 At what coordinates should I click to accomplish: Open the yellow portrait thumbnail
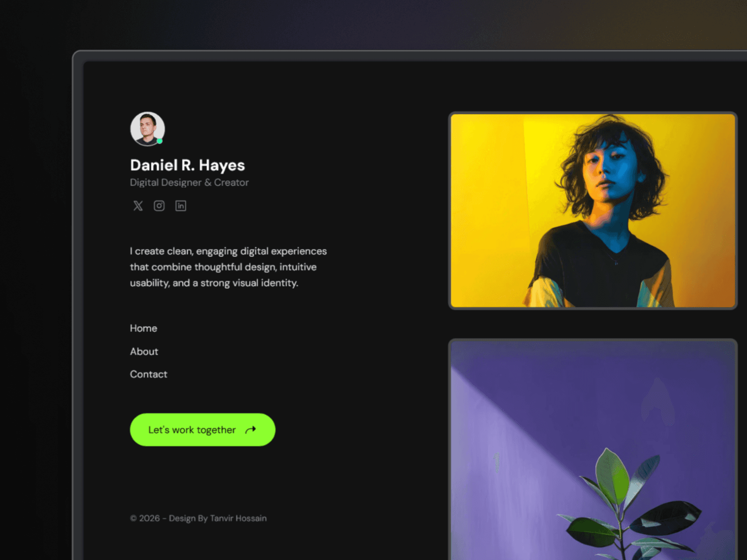pos(593,210)
